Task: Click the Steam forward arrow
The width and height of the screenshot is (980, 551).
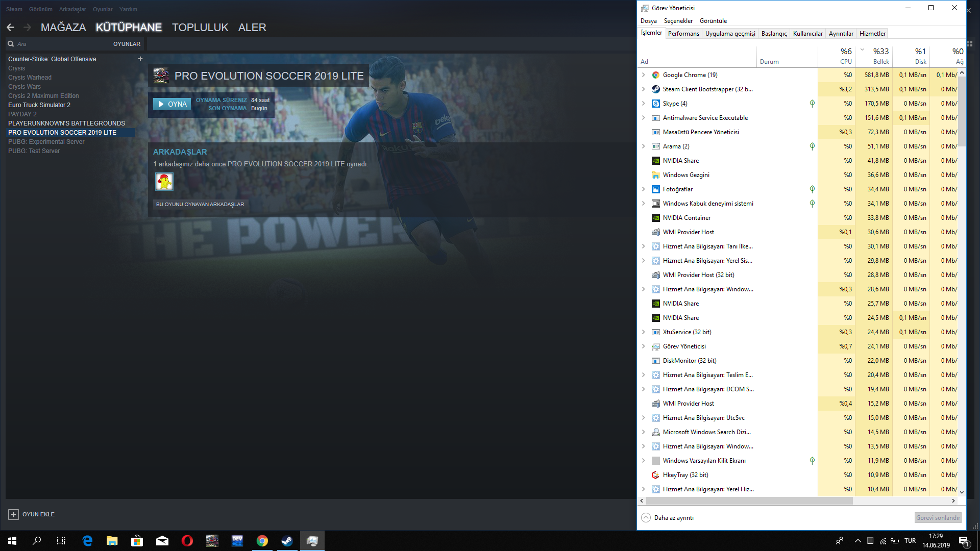Action: tap(28, 28)
